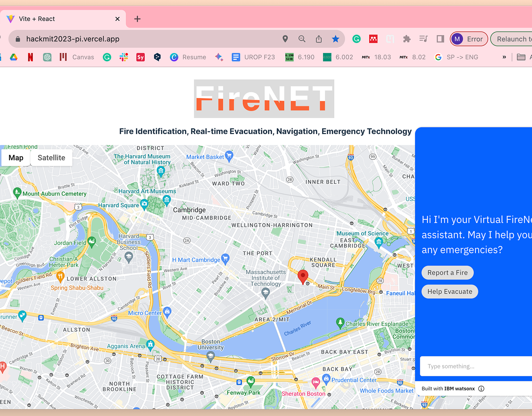This screenshot has height=416, width=532.
Task: Open the Grammarly extension icon in toolbar
Action: (356, 39)
